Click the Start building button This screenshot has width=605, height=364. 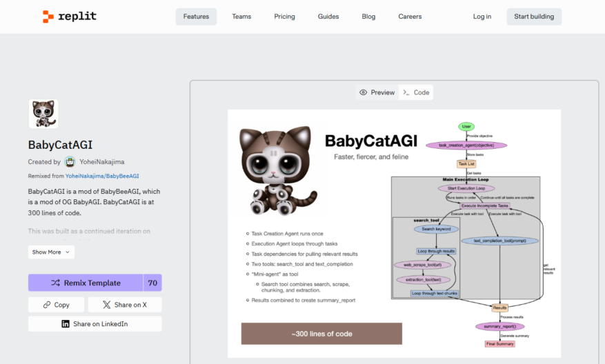(x=534, y=17)
